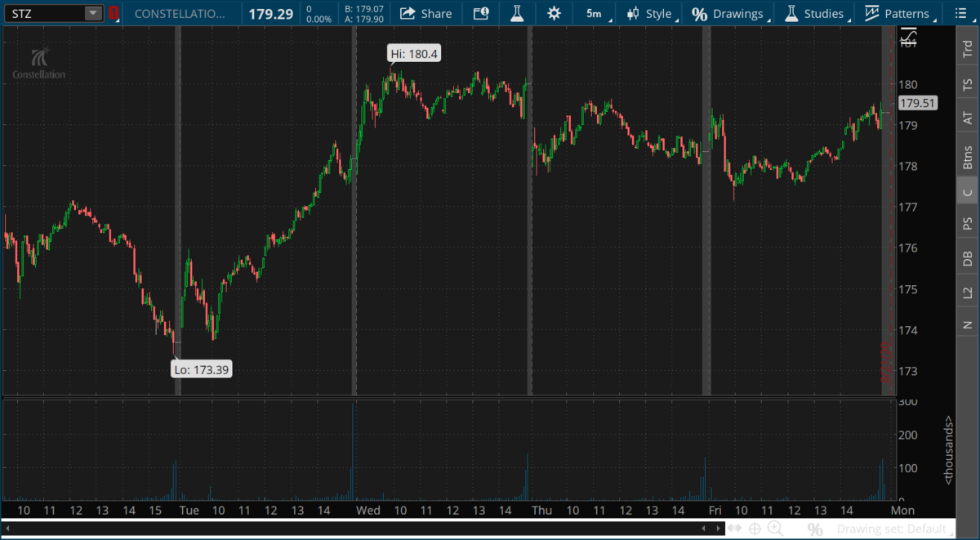
Task: Click the crosshair pan icon
Action: coord(755,529)
